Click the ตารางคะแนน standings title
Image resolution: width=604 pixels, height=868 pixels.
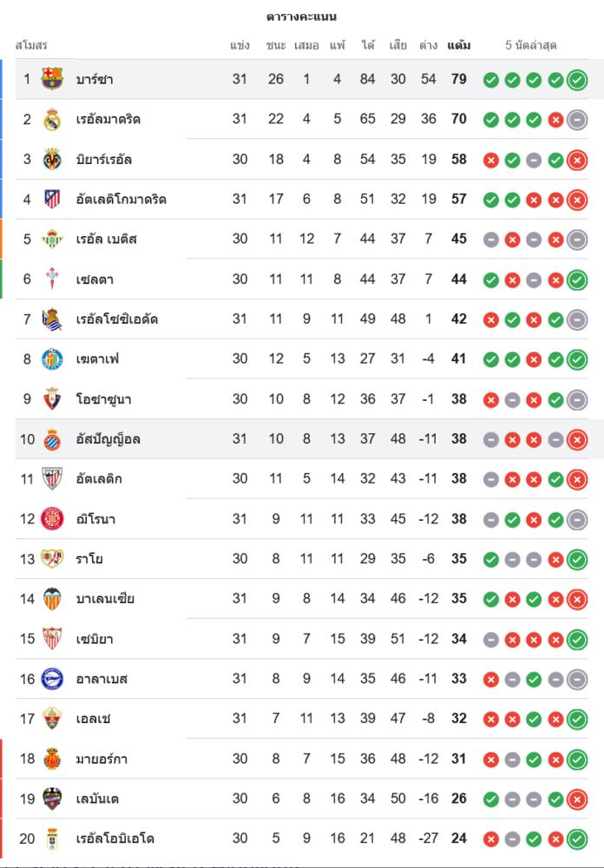pyautogui.click(x=301, y=16)
